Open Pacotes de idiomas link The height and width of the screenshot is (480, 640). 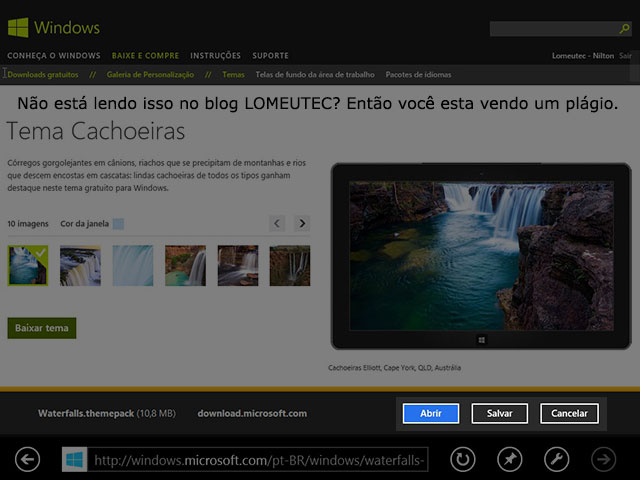418,75
